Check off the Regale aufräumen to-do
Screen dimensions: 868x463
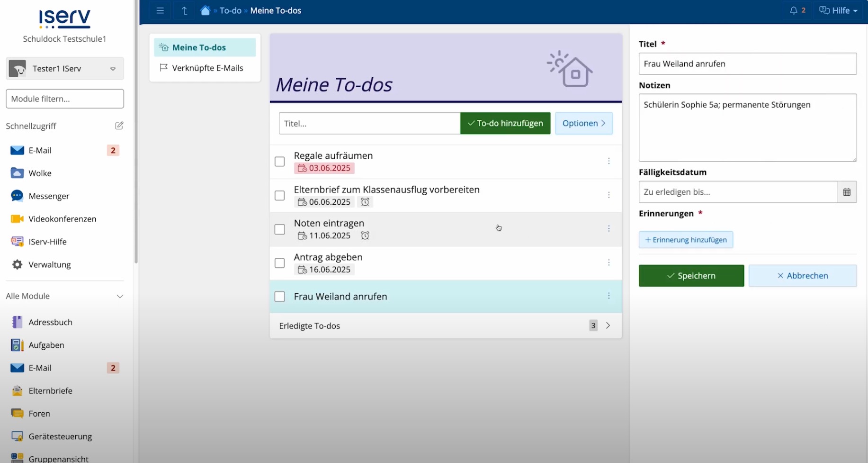coord(280,162)
